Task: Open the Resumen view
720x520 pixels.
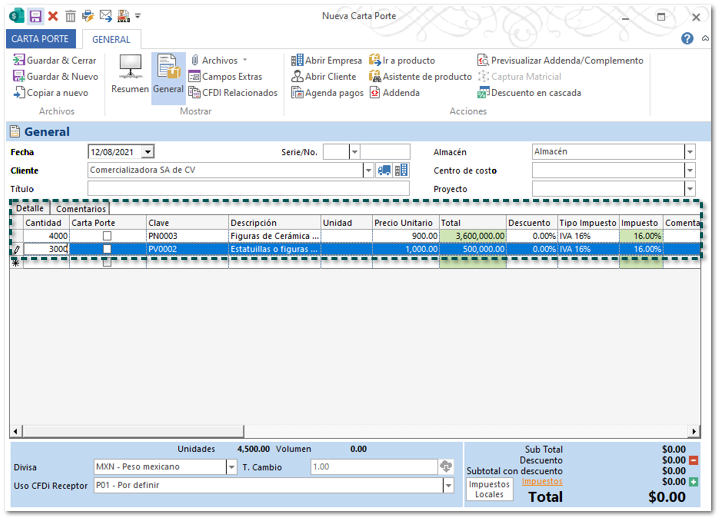Action: [x=130, y=74]
